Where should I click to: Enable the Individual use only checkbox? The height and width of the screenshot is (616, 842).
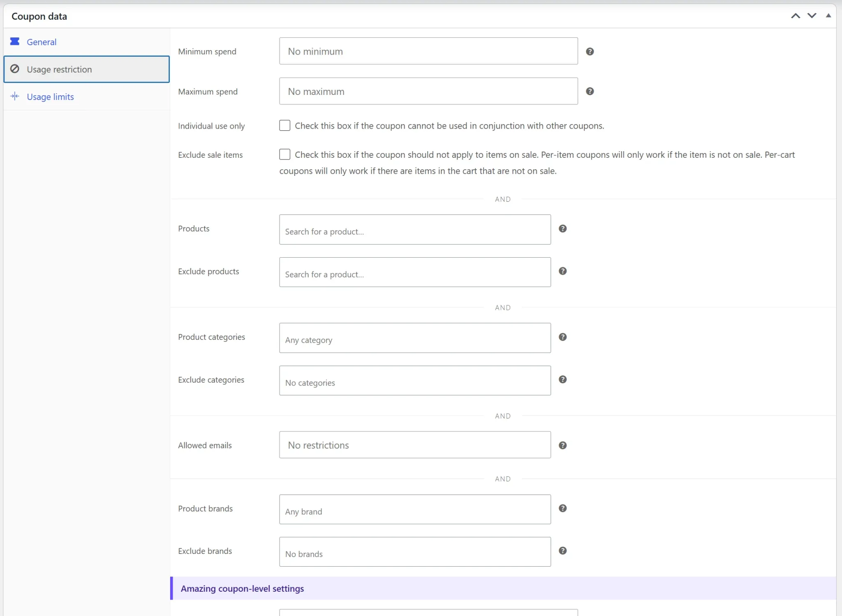[285, 125]
